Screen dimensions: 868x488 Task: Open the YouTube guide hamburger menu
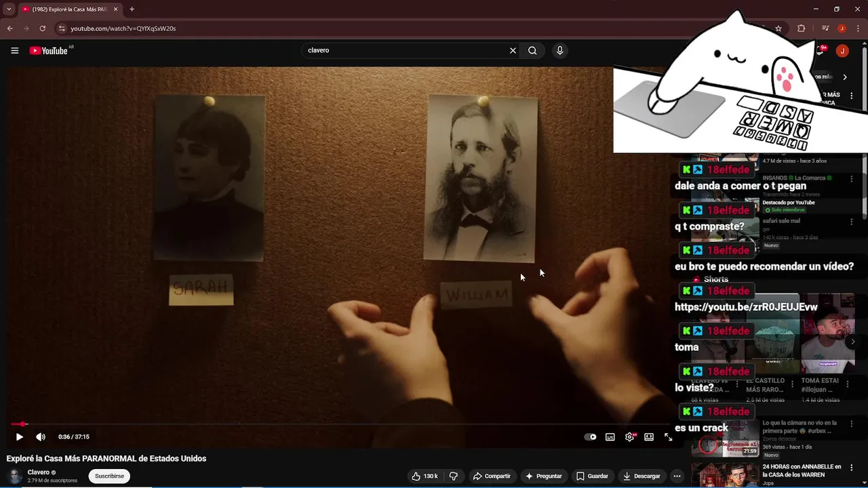point(14,50)
